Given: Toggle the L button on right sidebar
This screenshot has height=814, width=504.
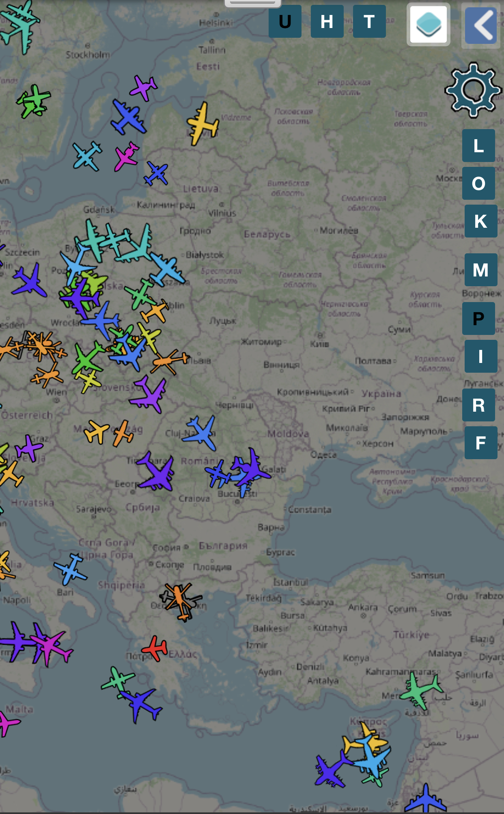Looking at the screenshot, I should (x=478, y=145).
